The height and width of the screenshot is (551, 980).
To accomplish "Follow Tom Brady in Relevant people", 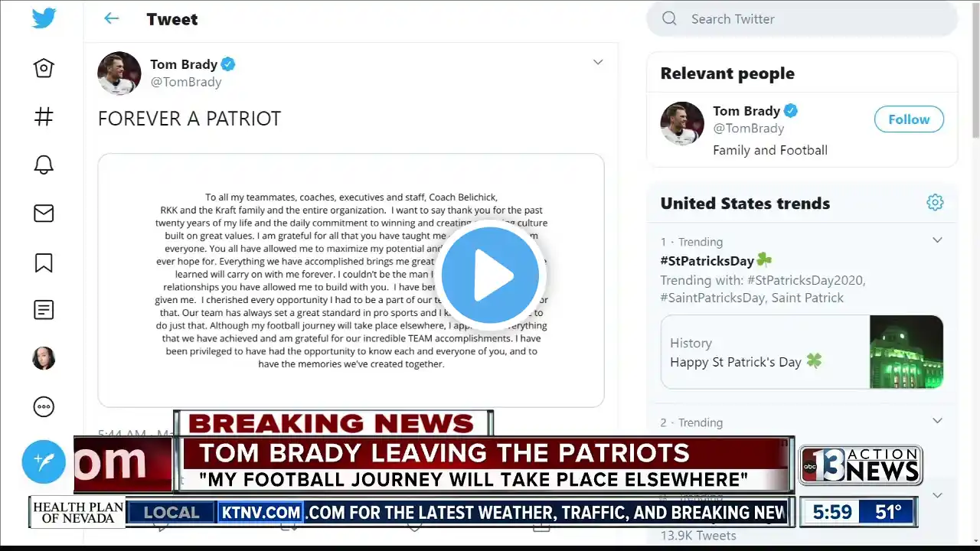I will (909, 119).
